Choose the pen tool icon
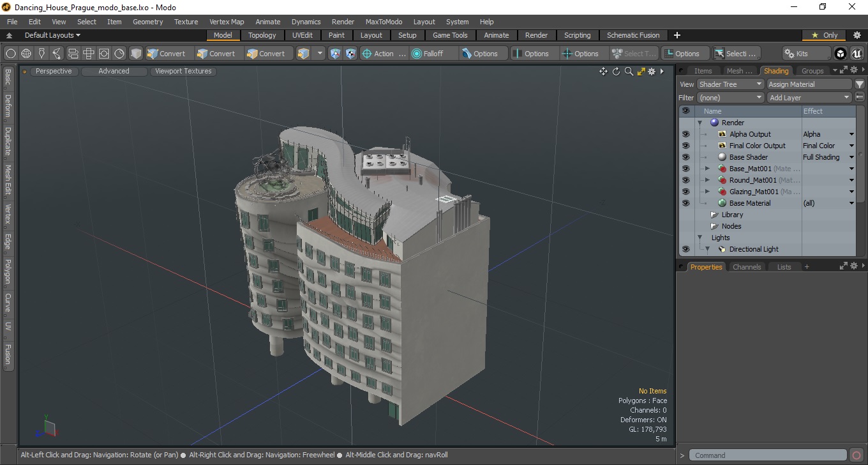Image resolution: width=868 pixels, height=465 pixels. click(x=41, y=54)
